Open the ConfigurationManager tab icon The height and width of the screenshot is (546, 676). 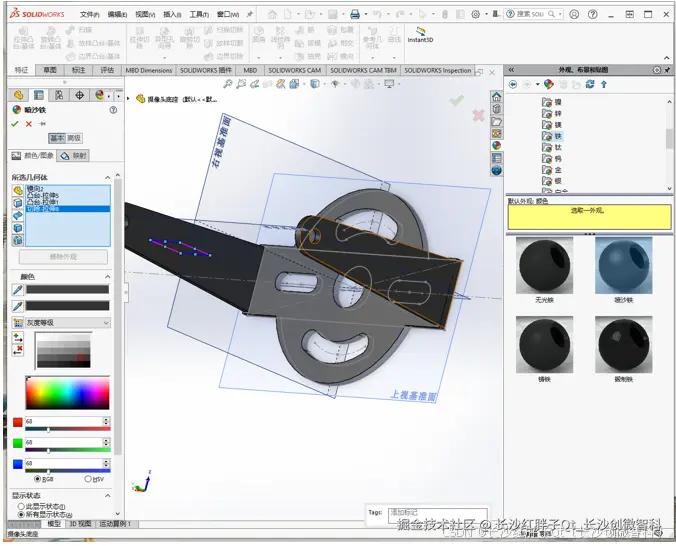point(59,95)
